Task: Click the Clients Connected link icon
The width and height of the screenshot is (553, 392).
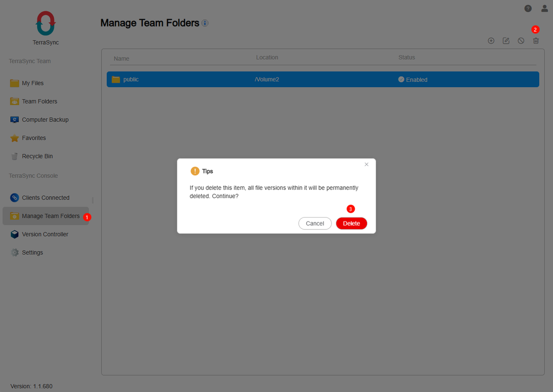Action: pyautogui.click(x=15, y=198)
